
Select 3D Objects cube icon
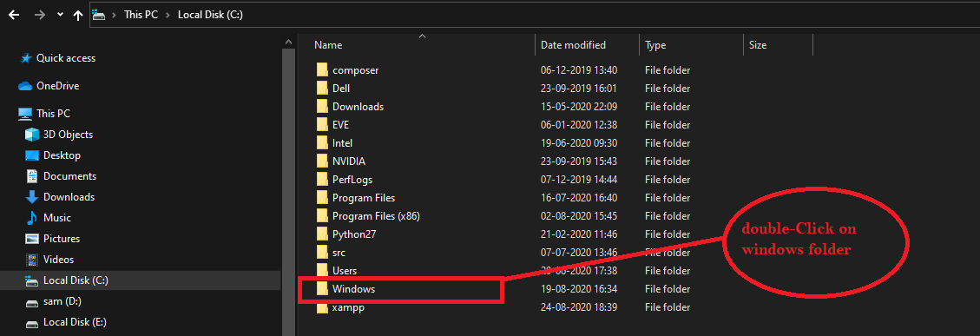click(x=32, y=135)
